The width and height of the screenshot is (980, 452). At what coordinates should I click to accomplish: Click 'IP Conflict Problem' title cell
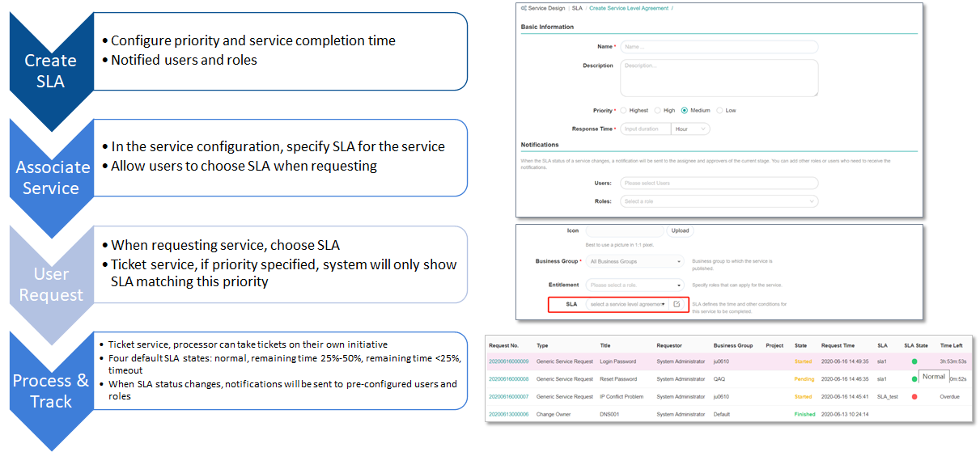click(623, 397)
